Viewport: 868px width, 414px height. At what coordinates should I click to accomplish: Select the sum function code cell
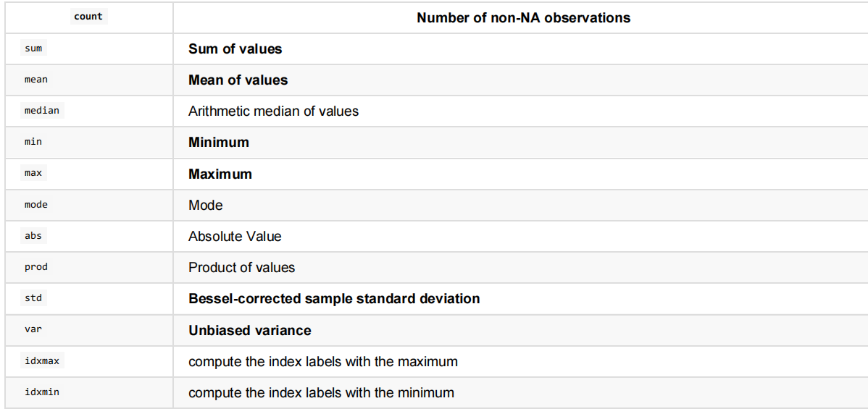pos(33,48)
